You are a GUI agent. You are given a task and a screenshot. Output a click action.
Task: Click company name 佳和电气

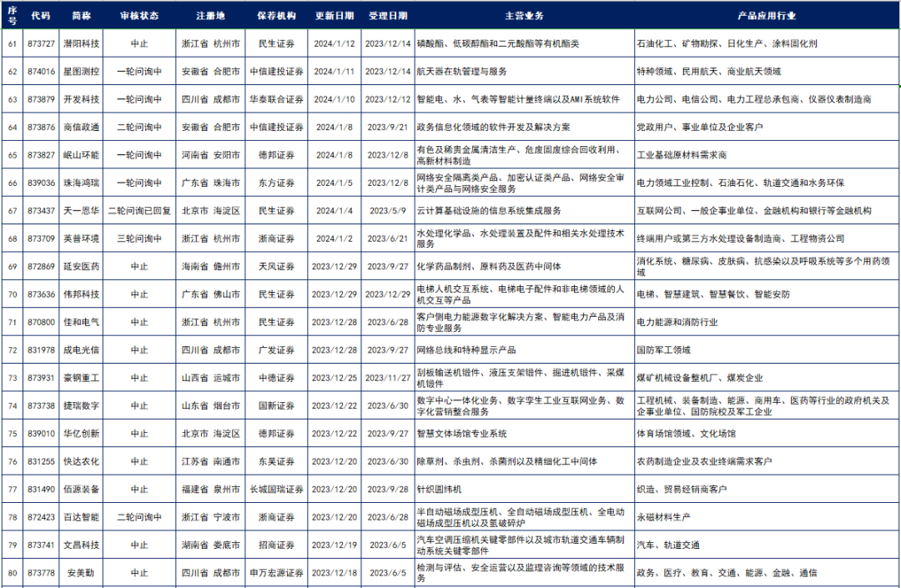pyautogui.click(x=82, y=322)
